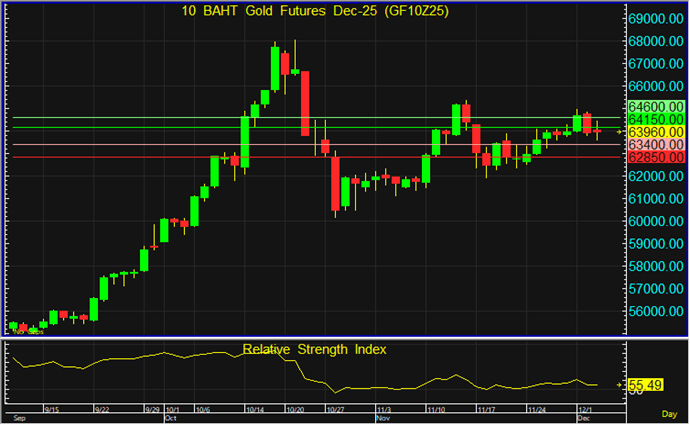
Task: Click the 9/15 date on the time axis
Action: click(53, 410)
